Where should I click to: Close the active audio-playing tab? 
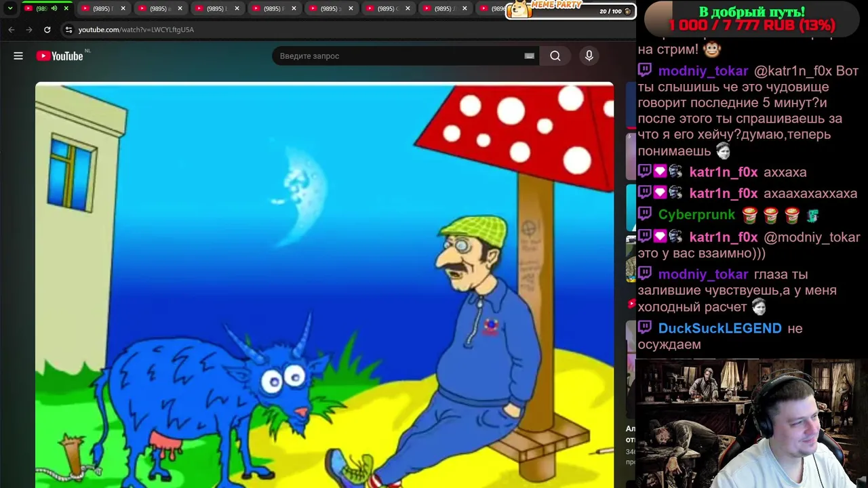click(x=66, y=9)
